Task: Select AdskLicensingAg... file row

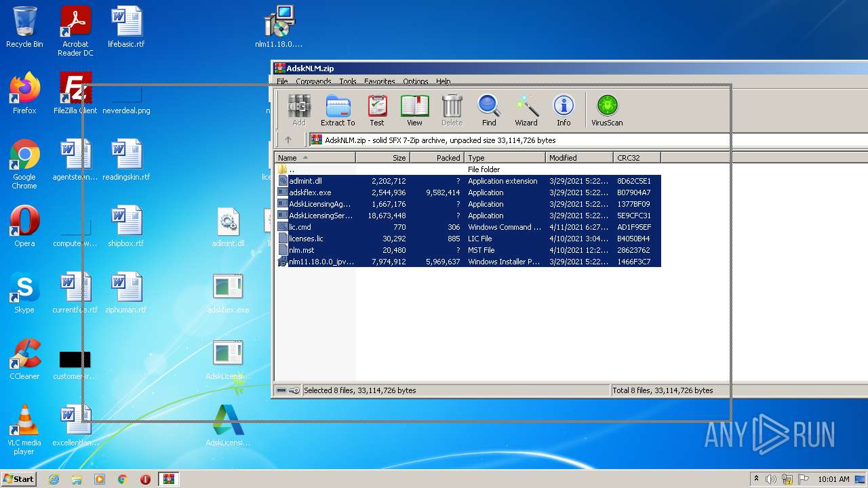Action: coord(468,204)
